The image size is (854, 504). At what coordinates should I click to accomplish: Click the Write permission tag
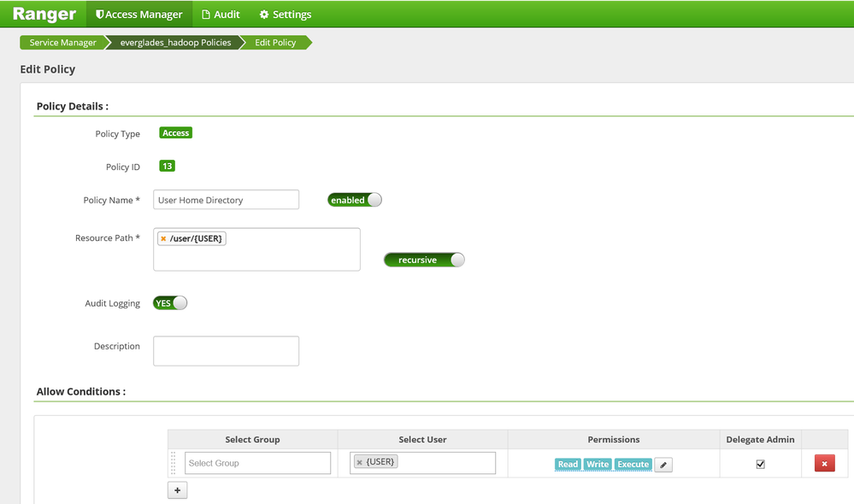[x=598, y=464]
